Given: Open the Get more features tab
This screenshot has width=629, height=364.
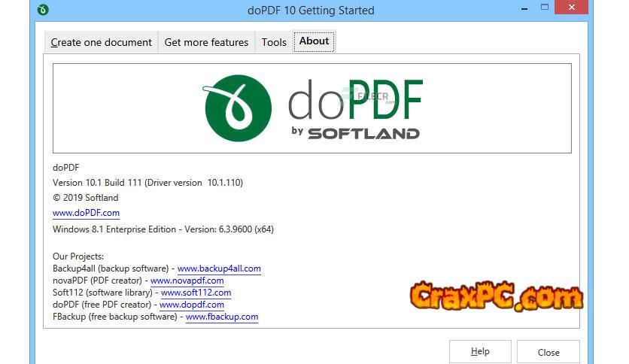Looking at the screenshot, I should pyautogui.click(x=206, y=43).
